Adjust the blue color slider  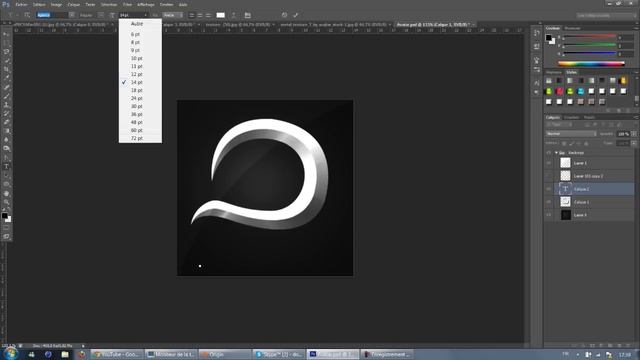click(589, 53)
